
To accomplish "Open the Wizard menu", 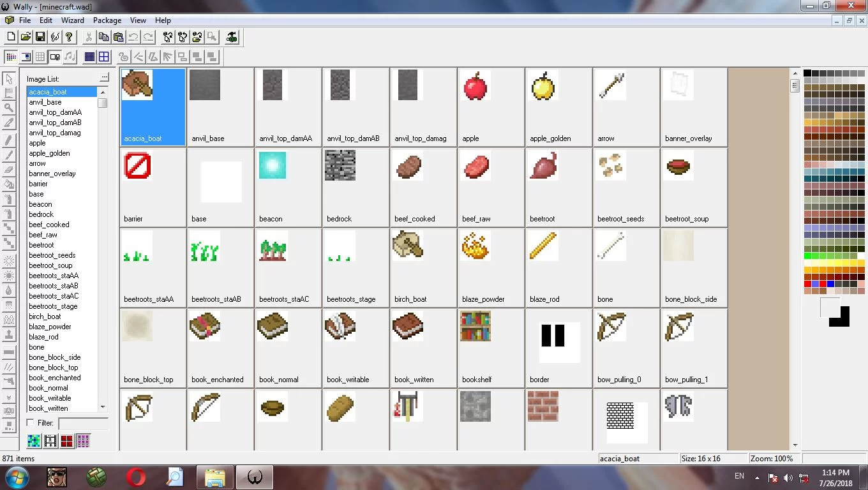I will 73,20.
